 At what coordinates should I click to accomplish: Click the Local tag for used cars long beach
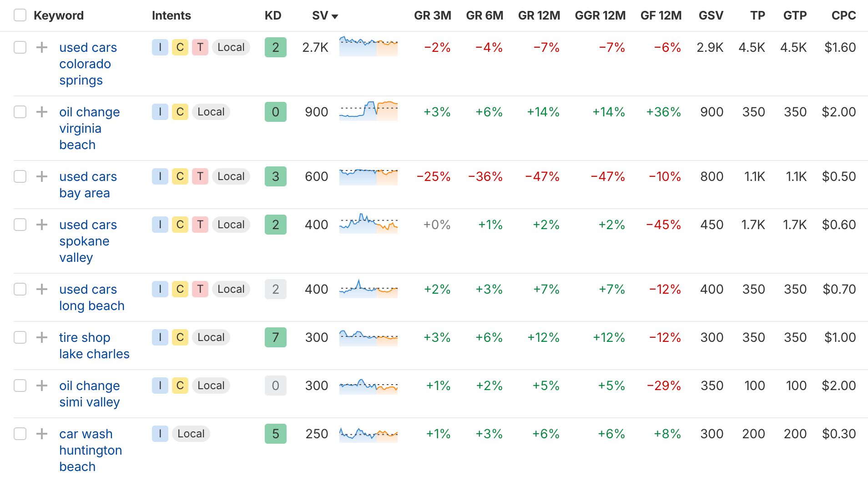coord(231,289)
